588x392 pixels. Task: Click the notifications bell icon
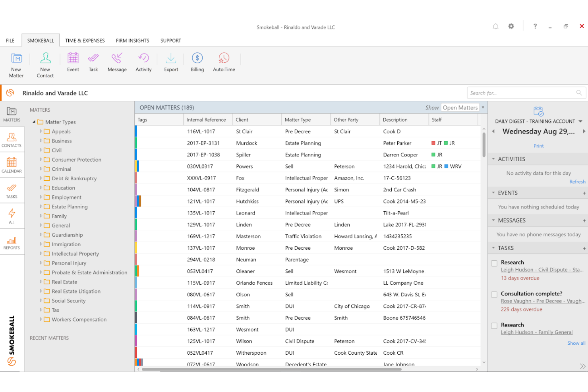tap(495, 26)
